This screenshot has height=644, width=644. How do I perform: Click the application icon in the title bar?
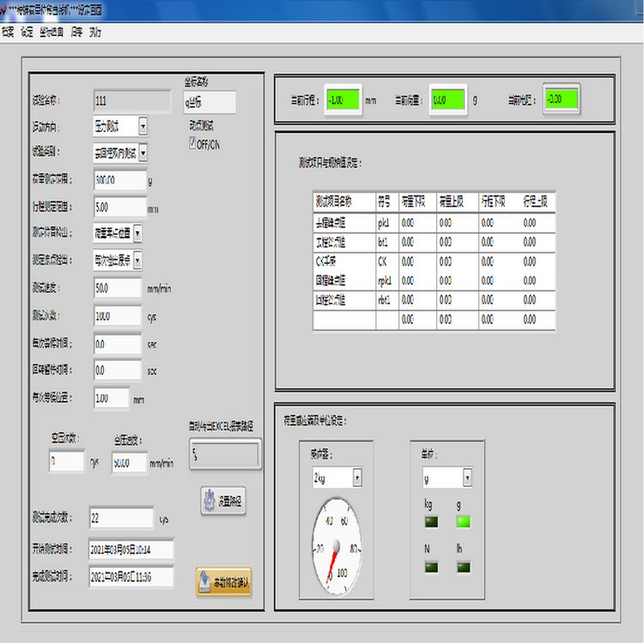coord(3,9)
